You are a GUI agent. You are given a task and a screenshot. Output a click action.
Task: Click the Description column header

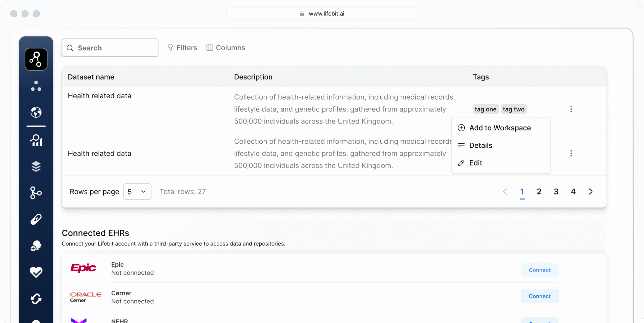tap(253, 77)
